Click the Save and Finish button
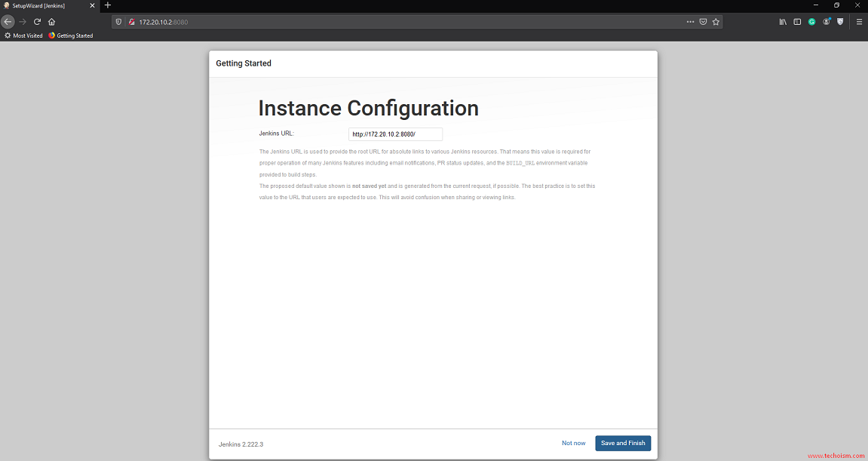Viewport: 868px width, 461px height. [623, 444]
